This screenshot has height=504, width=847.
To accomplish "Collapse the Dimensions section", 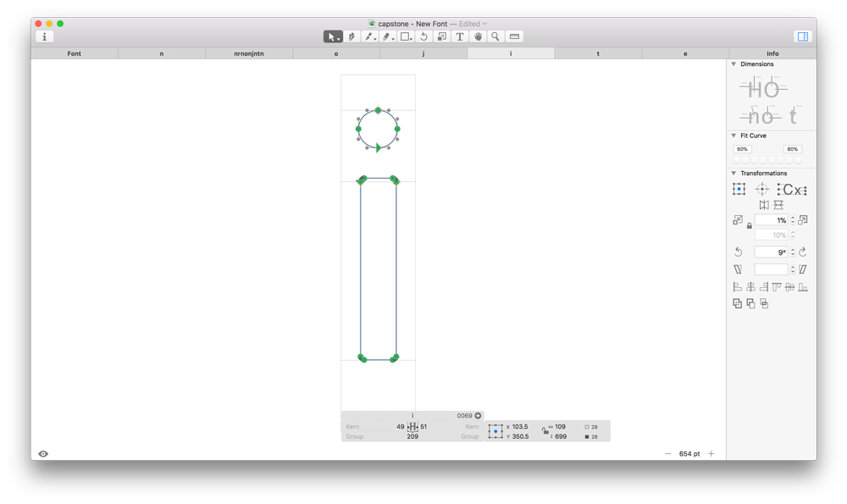I will 734,64.
